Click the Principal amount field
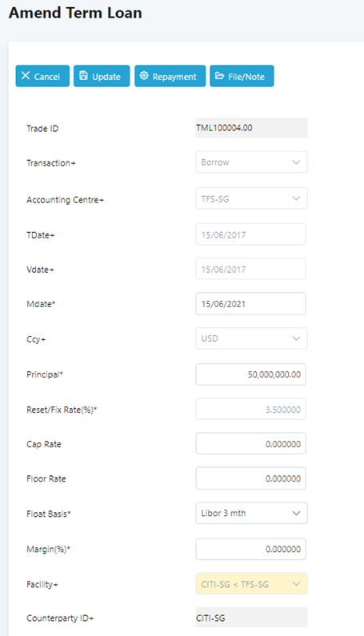 [250, 374]
